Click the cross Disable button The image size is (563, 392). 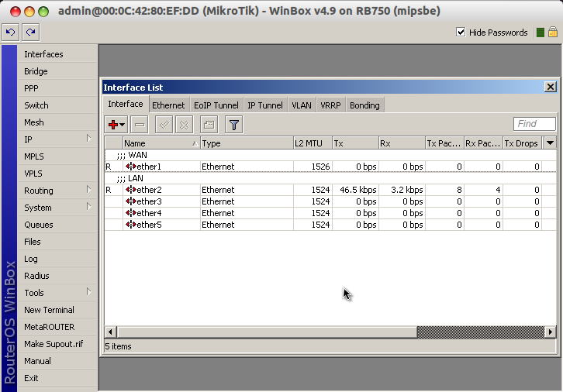tap(185, 125)
